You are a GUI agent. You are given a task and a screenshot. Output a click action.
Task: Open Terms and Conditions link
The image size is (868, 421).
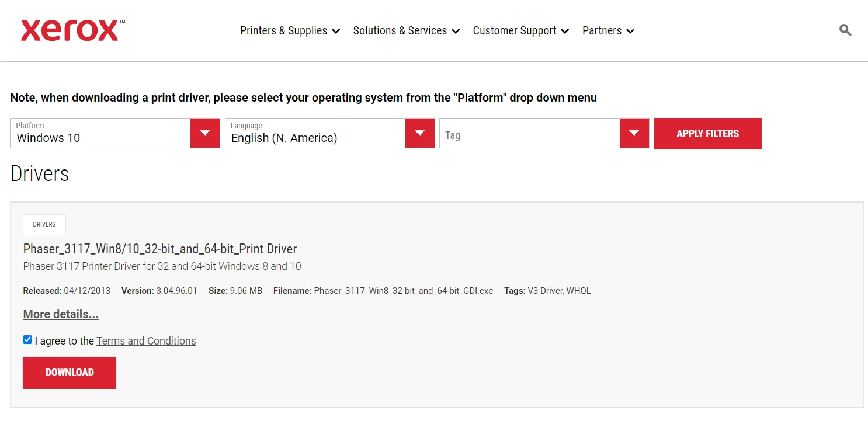[146, 341]
